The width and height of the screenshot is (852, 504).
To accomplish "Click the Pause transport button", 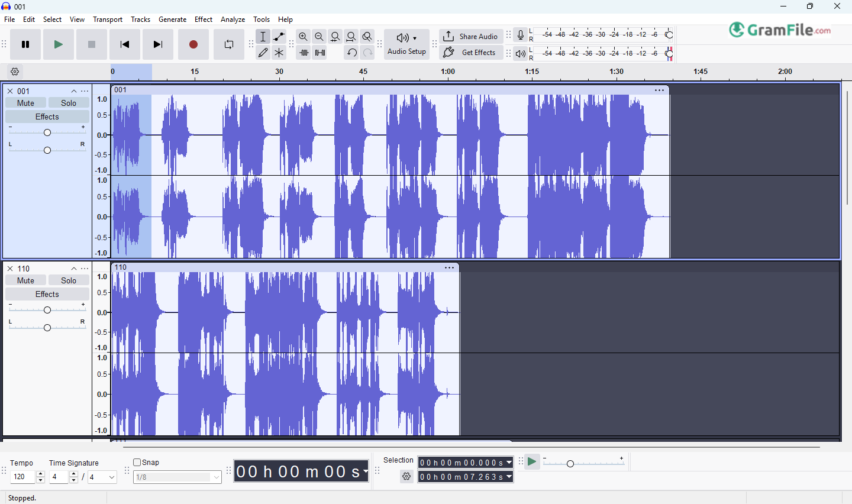I will 25,44.
